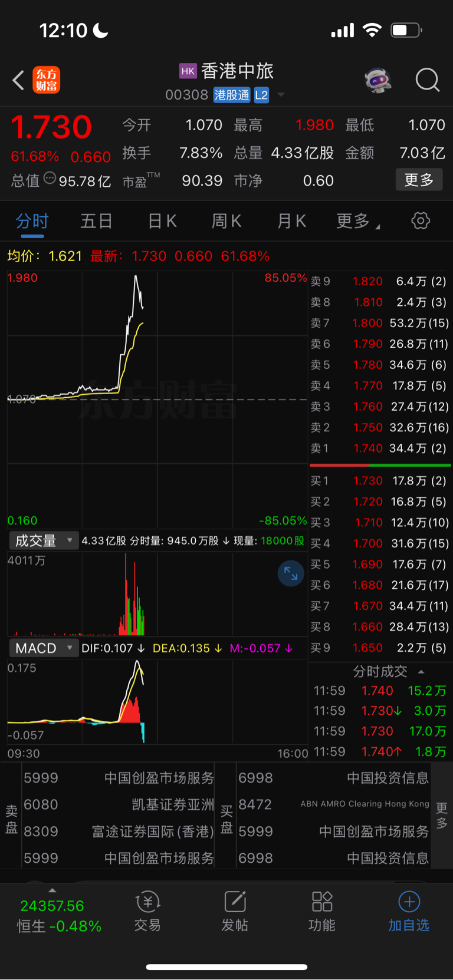
Task: Tap buyer broker 8472 ABN AMRO Clearing
Action: pyautogui.click(x=334, y=804)
